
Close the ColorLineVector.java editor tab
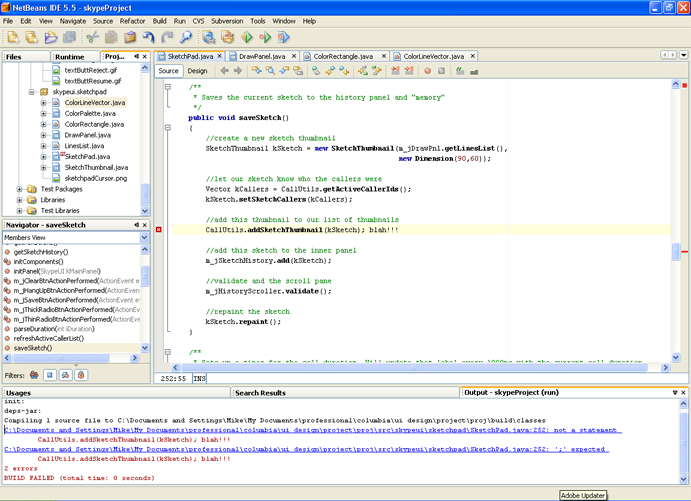(472, 56)
